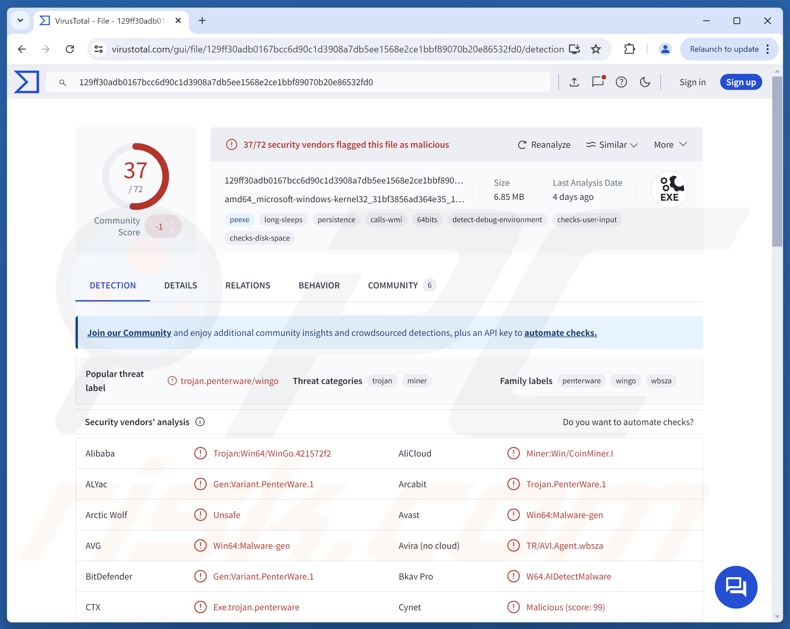This screenshot has height=629, width=790.
Task: Click the search magnifier icon
Action: [x=62, y=82]
